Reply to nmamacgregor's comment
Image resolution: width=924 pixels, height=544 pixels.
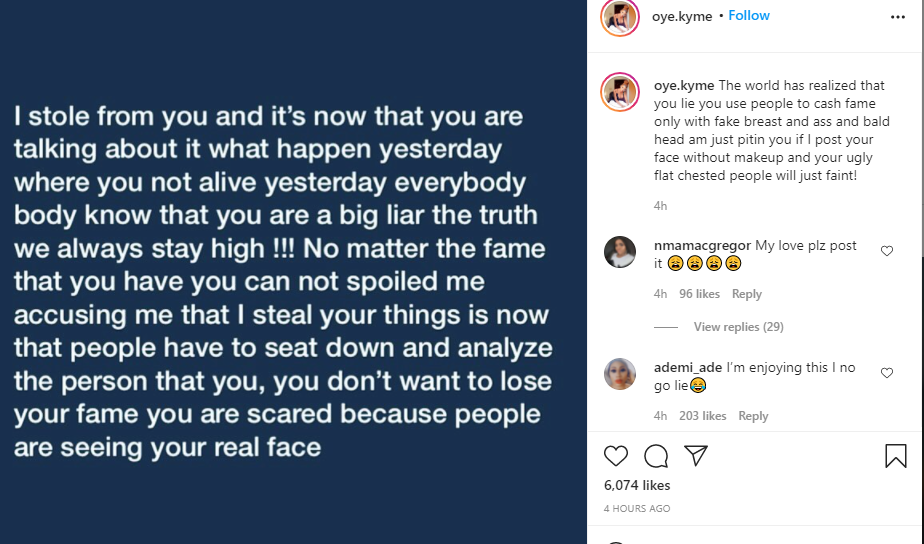[746, 294]
